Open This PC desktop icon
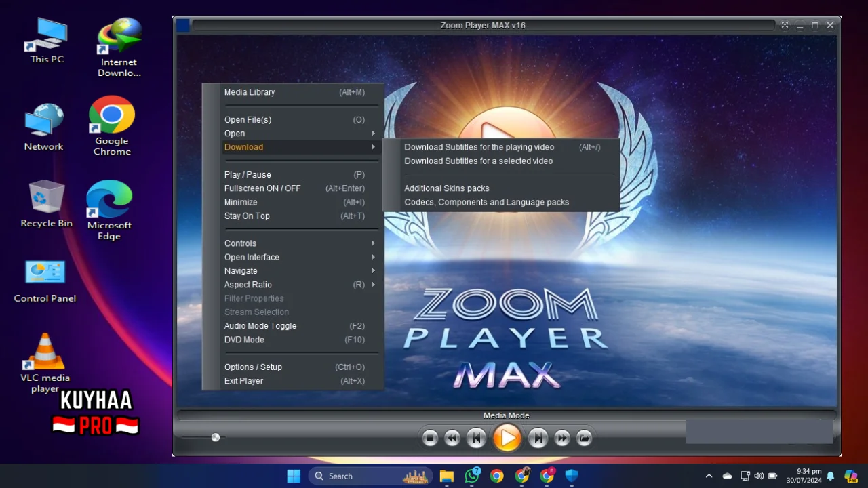The image size is (868, 488). coord(47,41)
